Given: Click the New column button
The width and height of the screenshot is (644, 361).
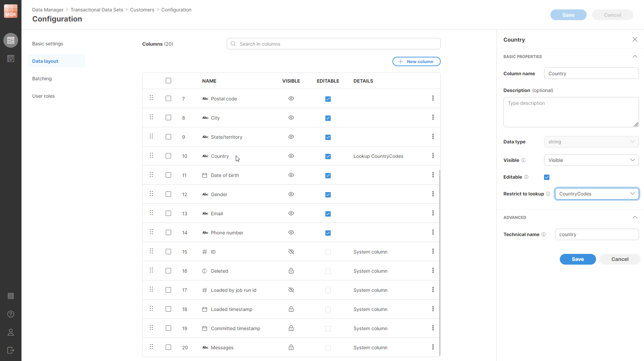Looking at the screenshot, I should point(416,61).
